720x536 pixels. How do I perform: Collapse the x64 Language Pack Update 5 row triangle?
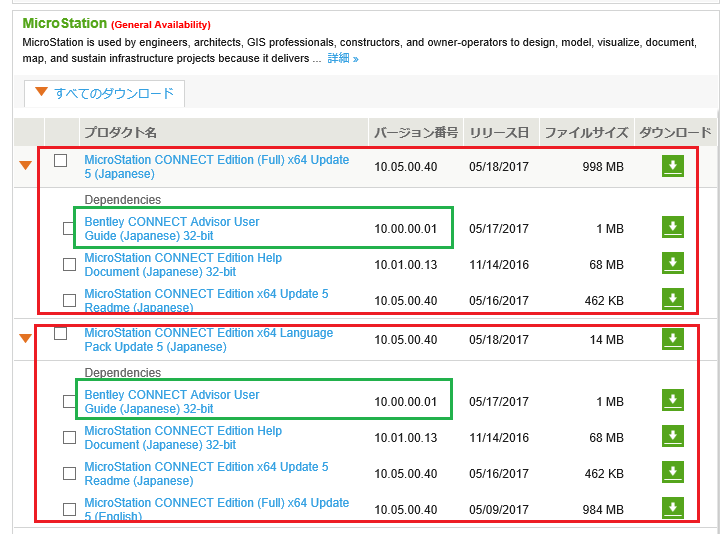26,339
